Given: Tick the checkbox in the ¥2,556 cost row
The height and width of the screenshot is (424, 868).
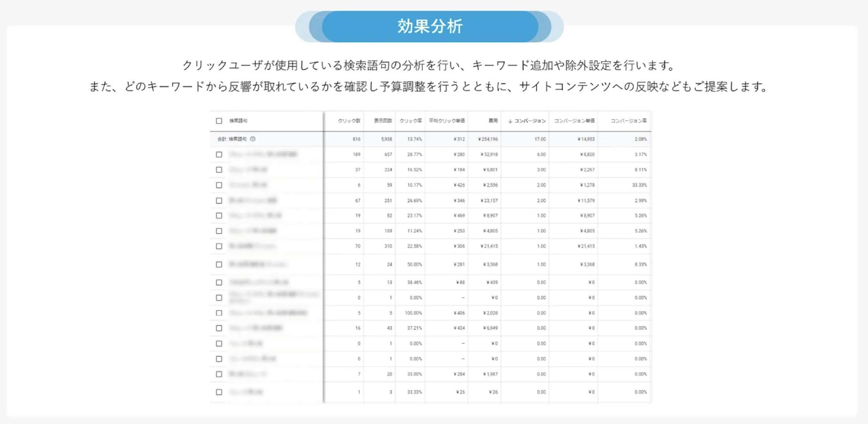Looking at the screenshot, I should (219, 185).
